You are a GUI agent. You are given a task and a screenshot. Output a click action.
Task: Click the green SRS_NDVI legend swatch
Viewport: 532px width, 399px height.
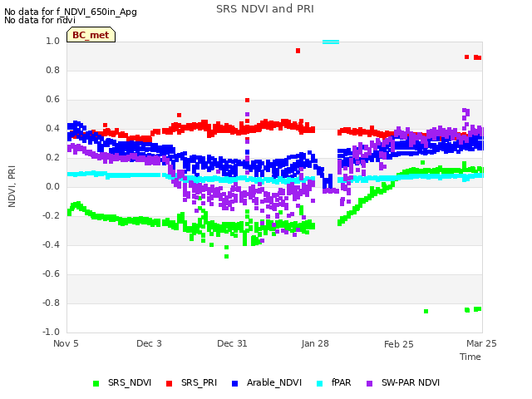[96, 384]
